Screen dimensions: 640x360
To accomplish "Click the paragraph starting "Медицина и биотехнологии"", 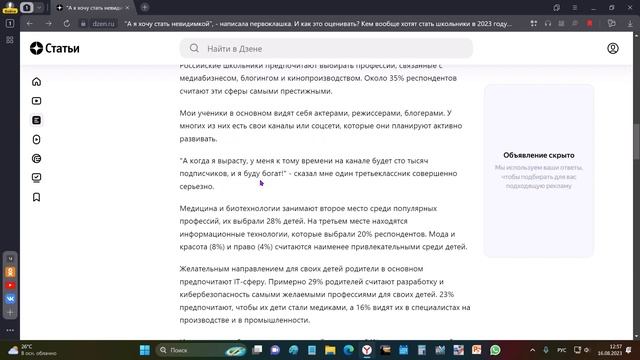I will tap(324, 227).
